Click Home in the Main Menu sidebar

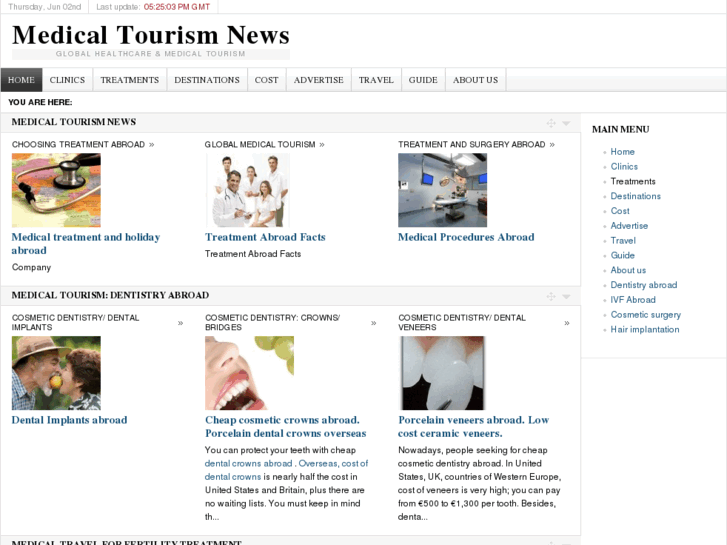622,152
